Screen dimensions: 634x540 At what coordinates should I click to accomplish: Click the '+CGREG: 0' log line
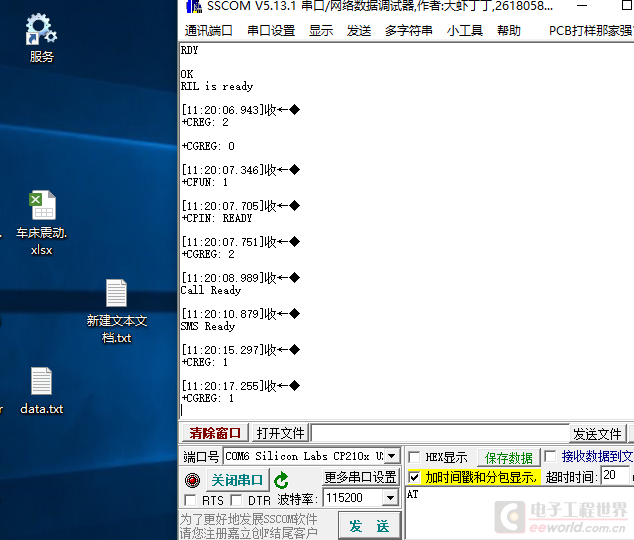(208, 146)
